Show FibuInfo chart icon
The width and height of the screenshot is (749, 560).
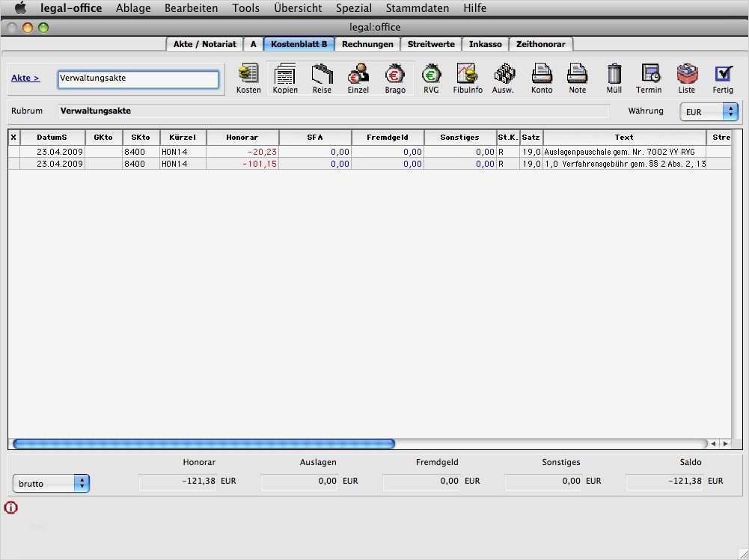pyautogui.click(x=468, y=79)
